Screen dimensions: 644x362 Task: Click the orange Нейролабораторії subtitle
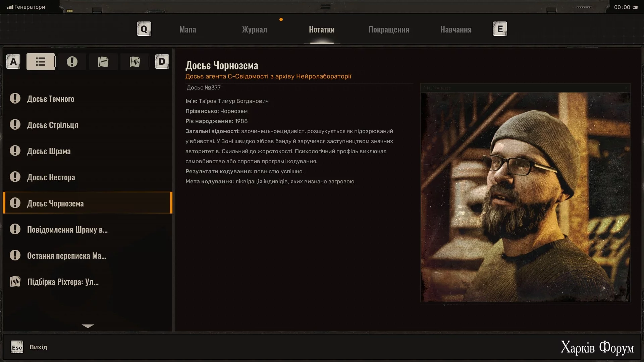268,76
